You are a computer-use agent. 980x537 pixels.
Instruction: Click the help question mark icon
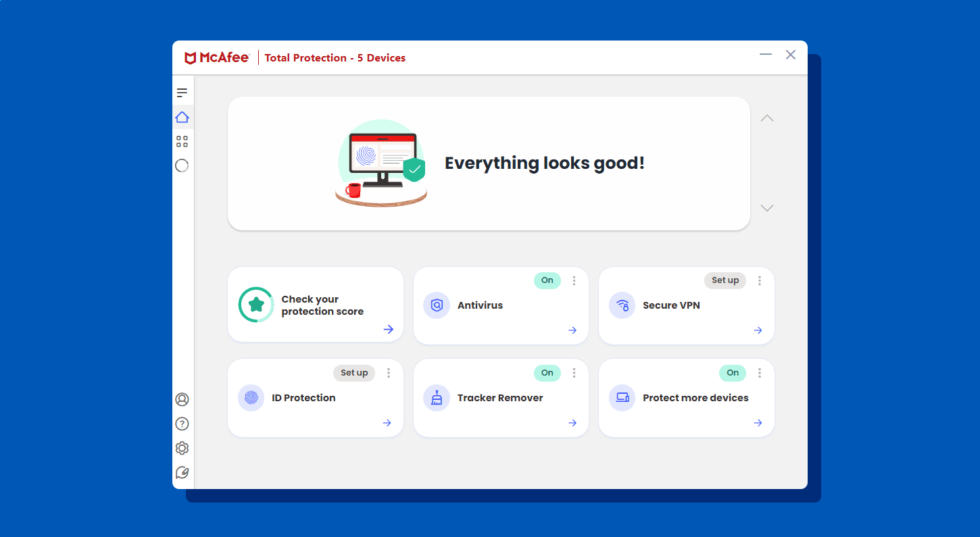[x=182, y=424]
